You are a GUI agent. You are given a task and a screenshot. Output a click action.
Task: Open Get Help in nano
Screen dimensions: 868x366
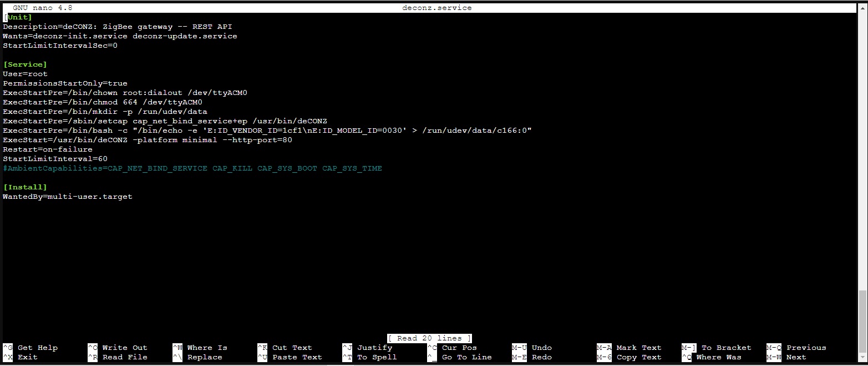pos(39,347)
